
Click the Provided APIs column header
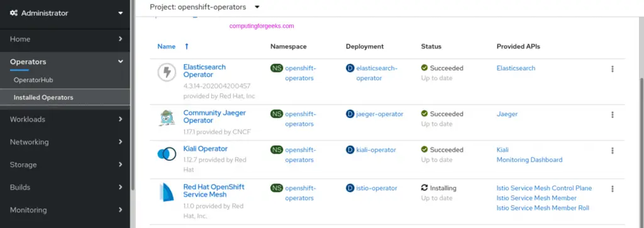518,46
